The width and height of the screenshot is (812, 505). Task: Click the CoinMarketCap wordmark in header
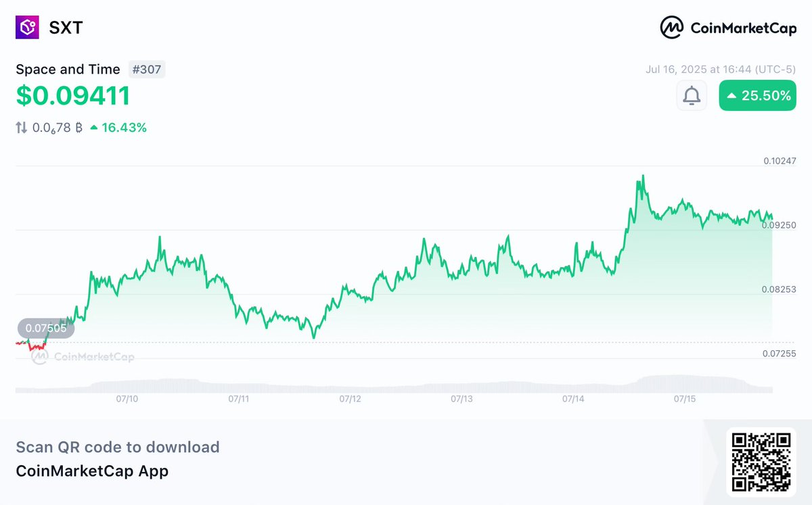pyautogui.click(x=743, y=28)
